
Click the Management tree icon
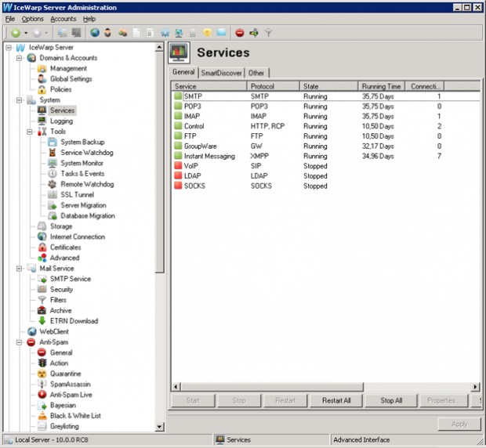pos(42,68)
